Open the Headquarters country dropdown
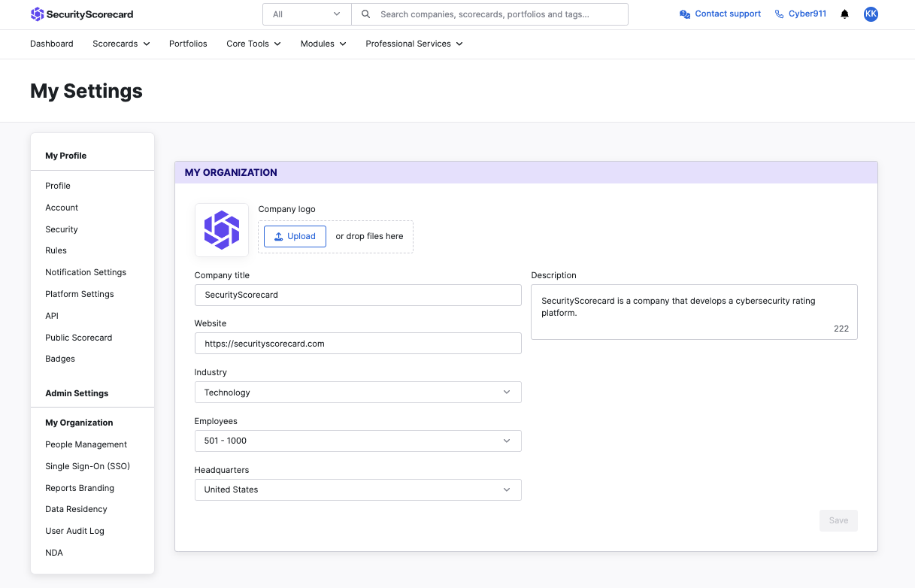The width and height of the screenshot is (915, 588). [x=358, y=489]
